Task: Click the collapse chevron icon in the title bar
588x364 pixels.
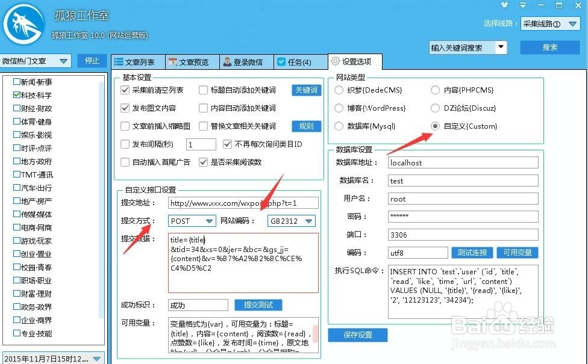Action: point(523,6)
